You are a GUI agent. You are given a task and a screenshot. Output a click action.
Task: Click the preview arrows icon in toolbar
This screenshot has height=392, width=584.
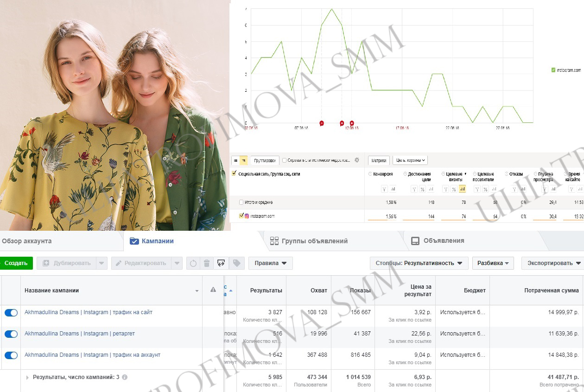[221, 263]
